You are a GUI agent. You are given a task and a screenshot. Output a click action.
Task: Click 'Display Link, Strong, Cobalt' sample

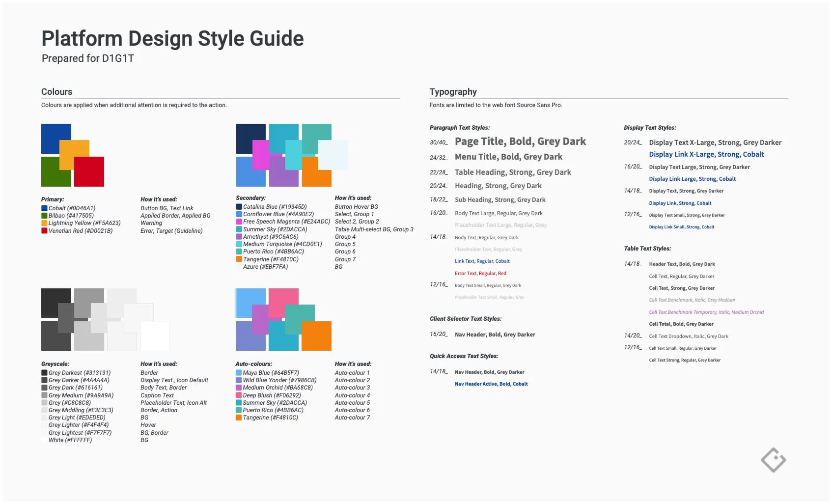[x=680, y=203]
